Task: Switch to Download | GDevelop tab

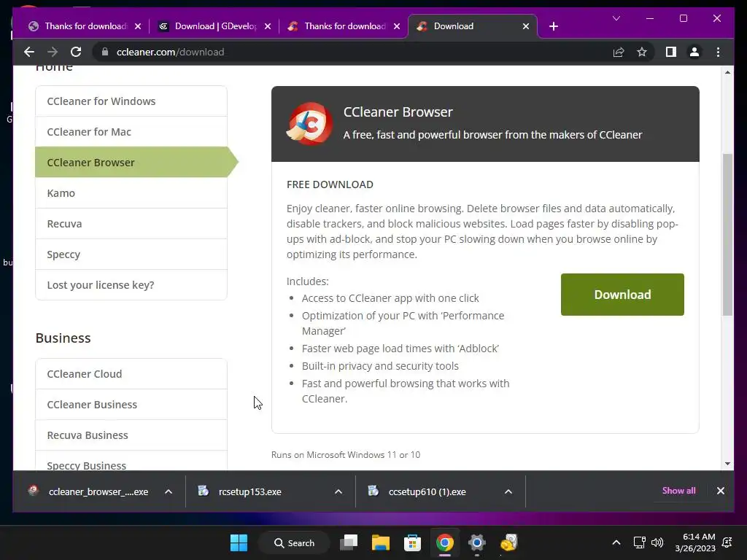Action: click(x=215, y=26)
